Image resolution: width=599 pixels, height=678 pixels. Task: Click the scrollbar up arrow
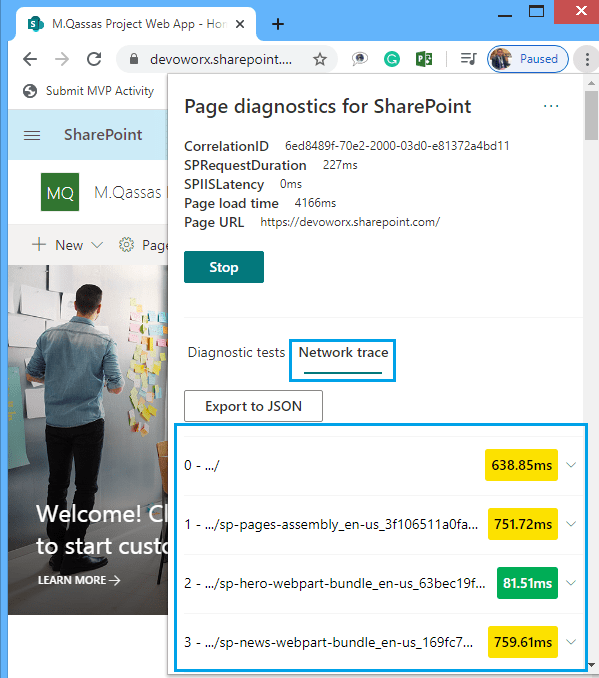coord(591,83)
